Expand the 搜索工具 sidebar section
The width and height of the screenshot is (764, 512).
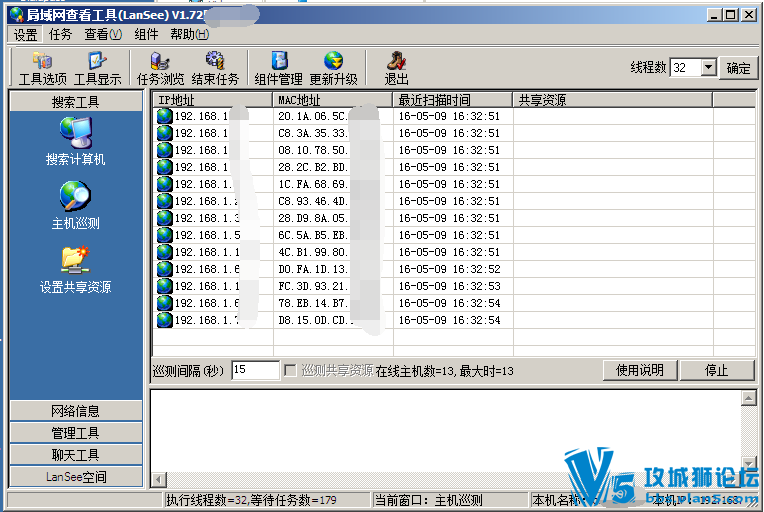tap(76, 102)
